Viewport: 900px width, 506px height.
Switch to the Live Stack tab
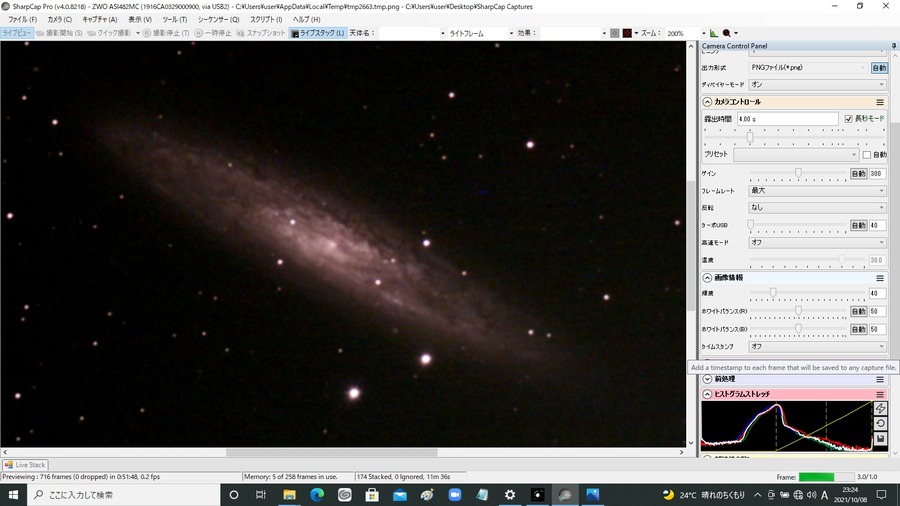pyautogui.click(x=25, y=465)
